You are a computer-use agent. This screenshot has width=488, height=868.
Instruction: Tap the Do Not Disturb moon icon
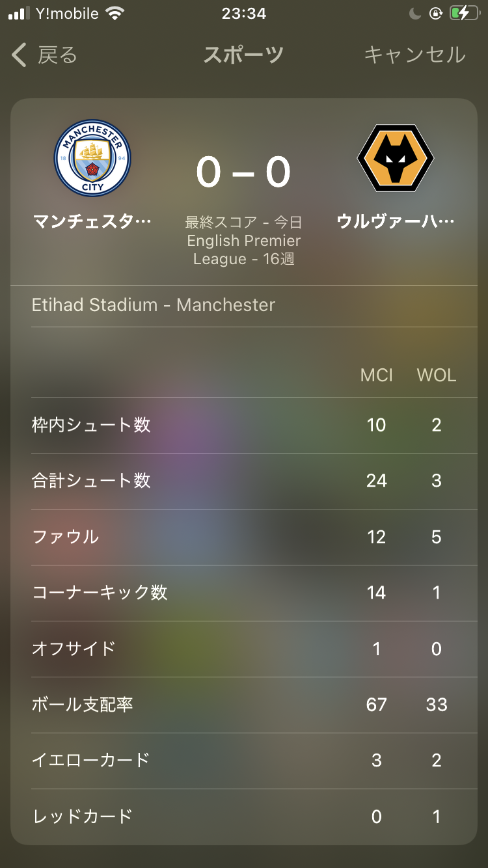tap(415, 14)
